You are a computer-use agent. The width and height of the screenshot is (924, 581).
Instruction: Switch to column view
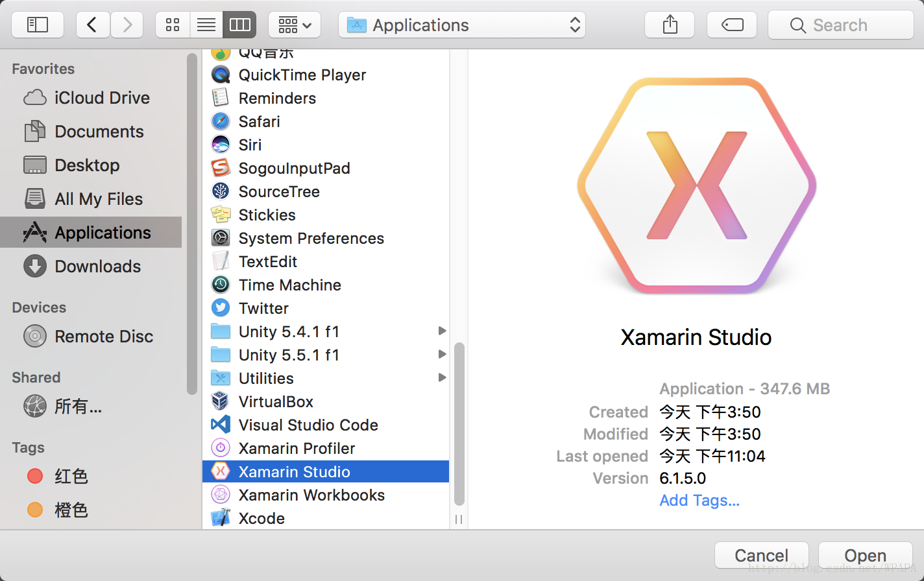(239, 25)
